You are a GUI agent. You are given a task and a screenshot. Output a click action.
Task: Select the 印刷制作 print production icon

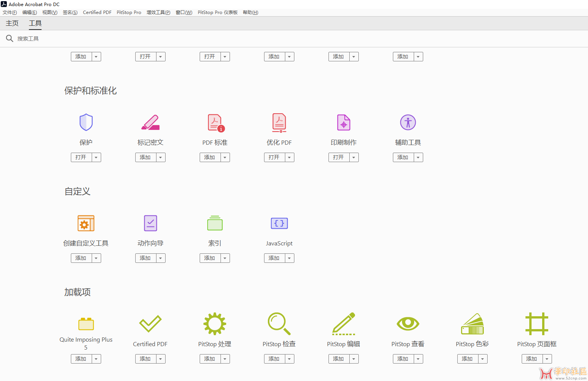pos(344,122)
